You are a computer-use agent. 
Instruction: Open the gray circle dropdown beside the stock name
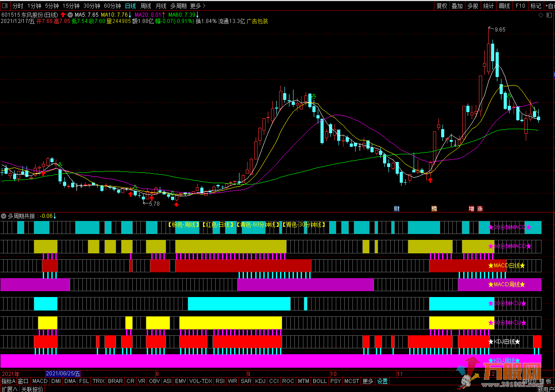click(70, 15)
